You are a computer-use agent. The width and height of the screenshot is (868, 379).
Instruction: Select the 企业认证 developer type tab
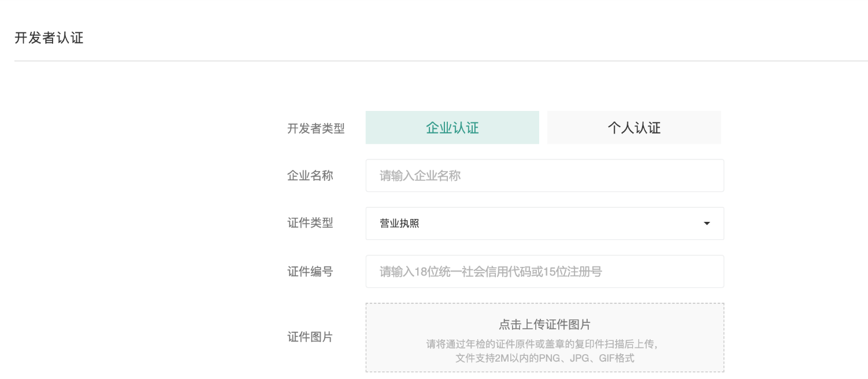tap(452, 128)
